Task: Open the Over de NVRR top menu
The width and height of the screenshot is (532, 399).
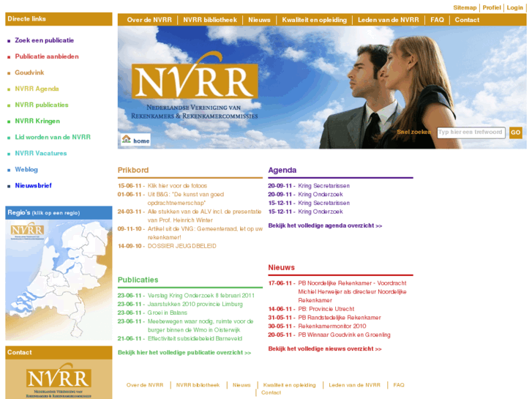Action: point(149,20)
